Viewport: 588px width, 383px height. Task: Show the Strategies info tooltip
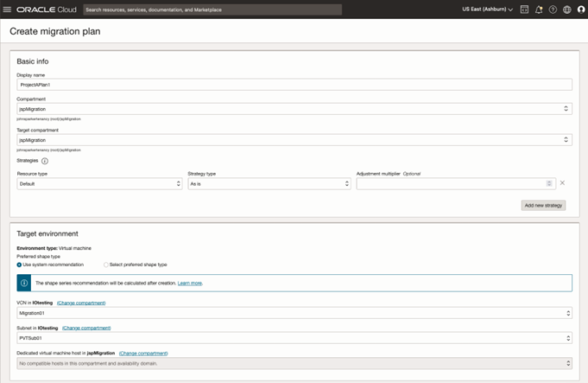(x=45, y=161)
